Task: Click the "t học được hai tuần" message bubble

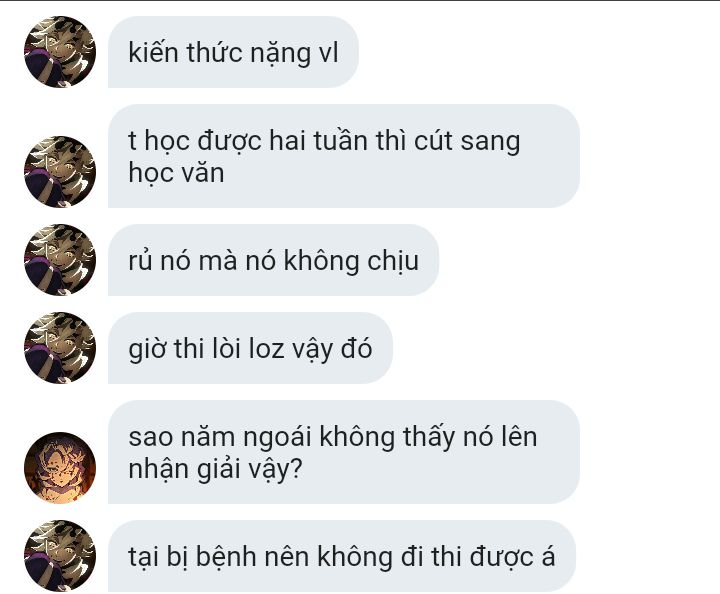Action: [343, 156]
